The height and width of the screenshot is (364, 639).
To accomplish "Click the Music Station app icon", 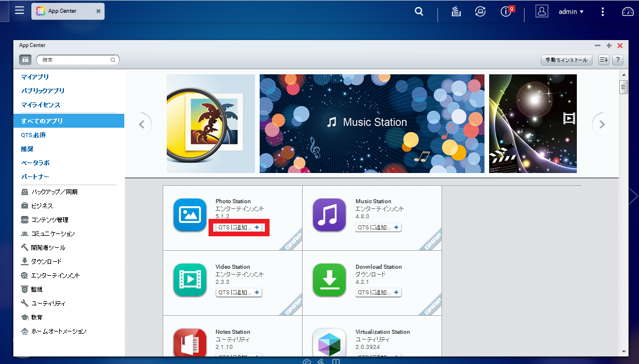I will pyautogui.click(x=329, y=215).
